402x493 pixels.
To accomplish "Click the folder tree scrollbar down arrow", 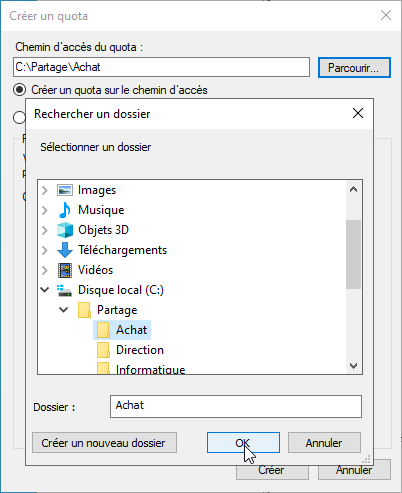I will tap(354, 366).
